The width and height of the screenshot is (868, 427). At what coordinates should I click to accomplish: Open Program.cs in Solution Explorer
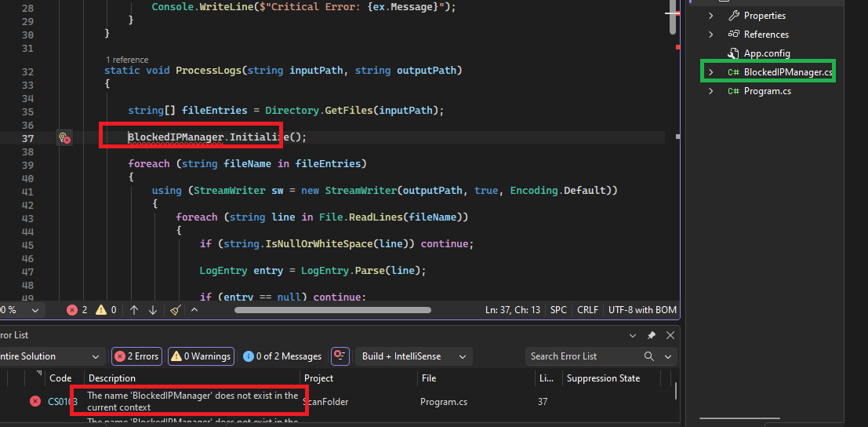click(x=768, y=91)
